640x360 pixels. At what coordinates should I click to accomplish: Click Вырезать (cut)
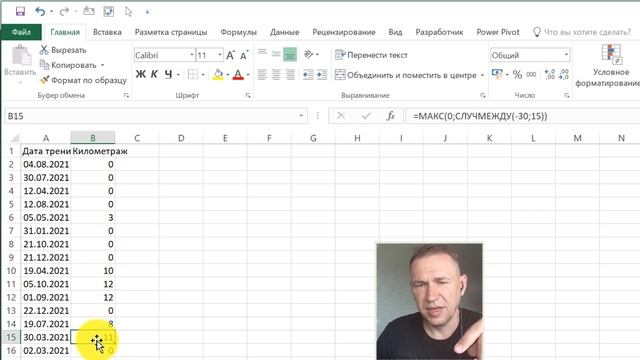63,50
